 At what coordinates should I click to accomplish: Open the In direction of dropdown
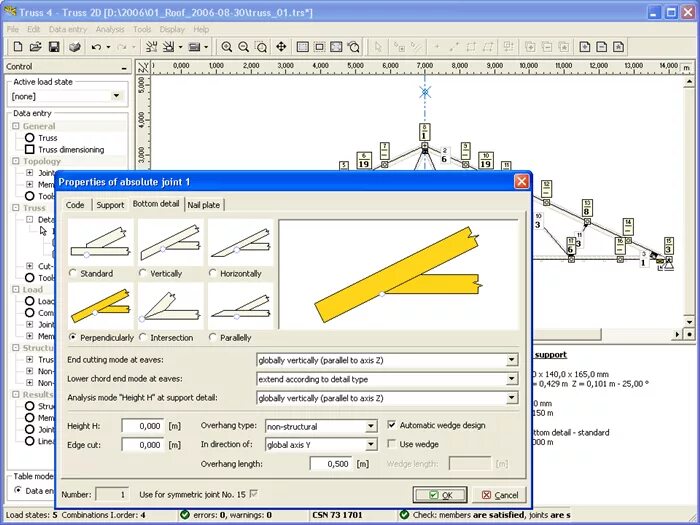(371, 445)
